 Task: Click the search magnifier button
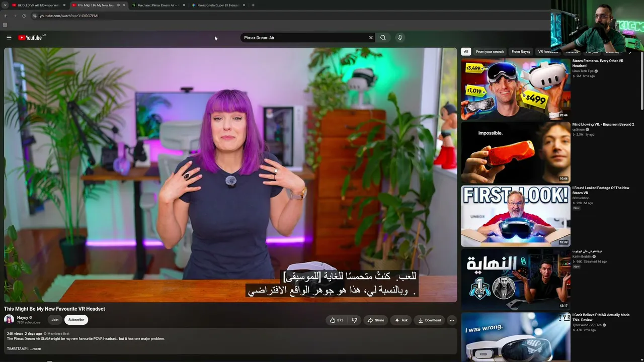click(x=383, y=38)
